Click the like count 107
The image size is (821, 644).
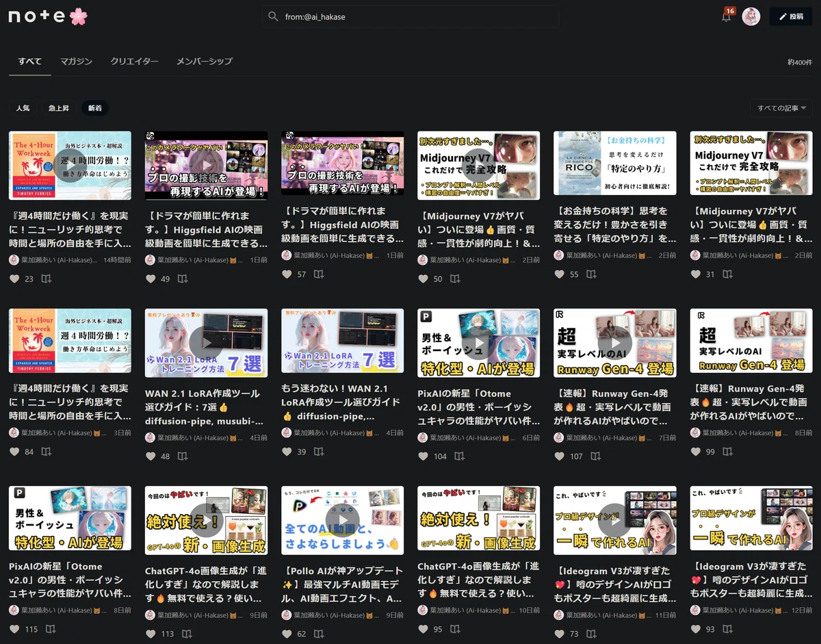576,456
